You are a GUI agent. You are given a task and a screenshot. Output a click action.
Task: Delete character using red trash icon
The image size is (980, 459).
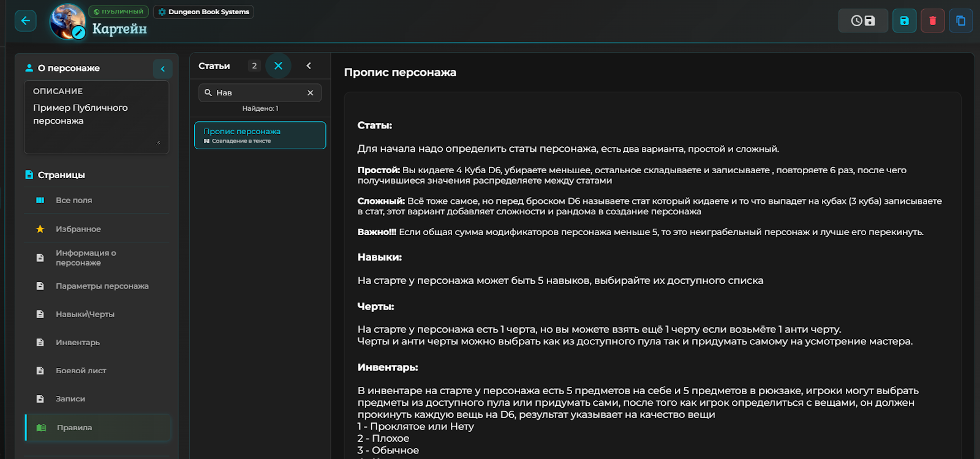click(932, 21)
